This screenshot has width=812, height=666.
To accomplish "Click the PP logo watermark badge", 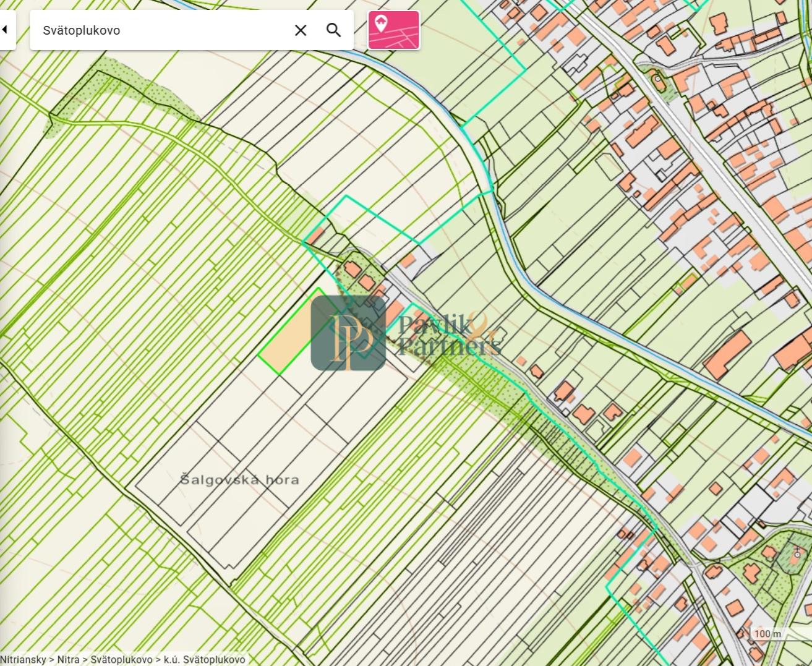I will pyautogui.click(x=348, y=333).
